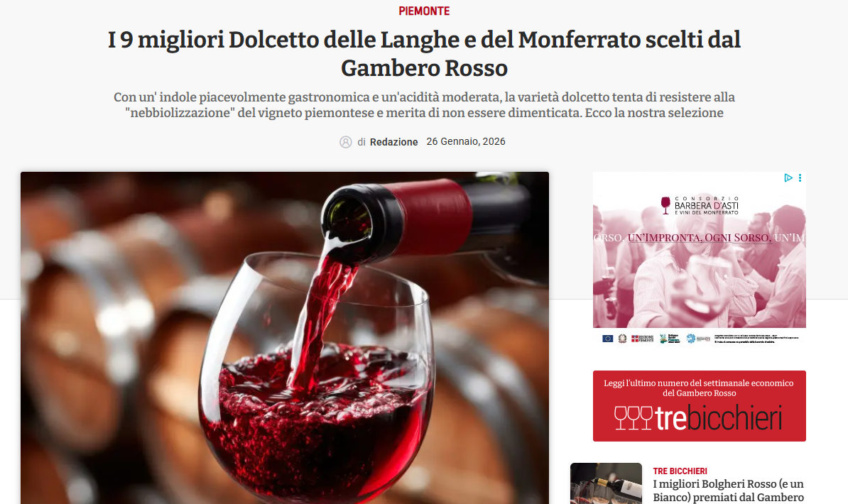This screenshot has height=504, width=848.
Task: Select the Bolgheri article thumbnail image
Action: 606,483
